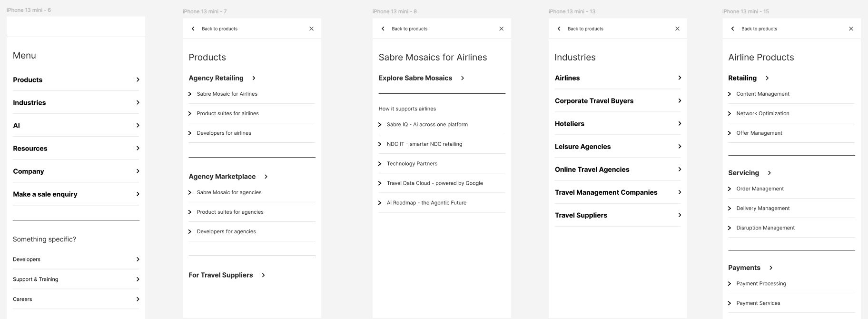Click Offer Management item

coord(759,133)
